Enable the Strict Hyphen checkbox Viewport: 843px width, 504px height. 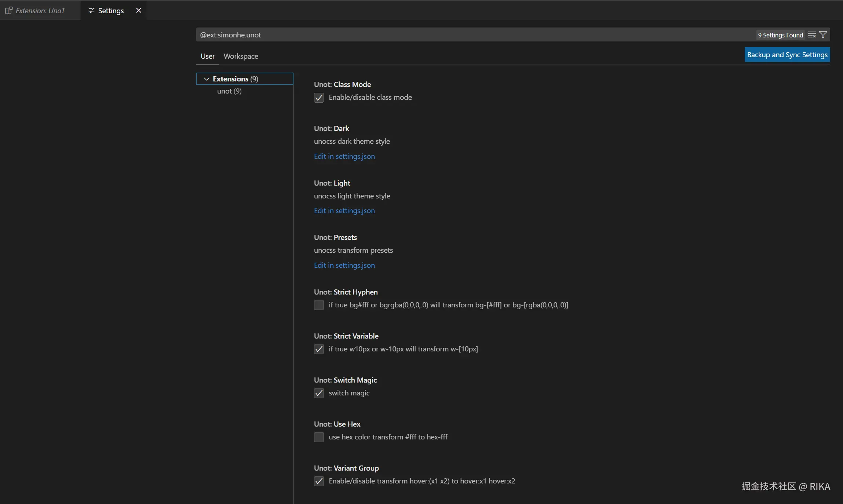click(x=319, y=305)
